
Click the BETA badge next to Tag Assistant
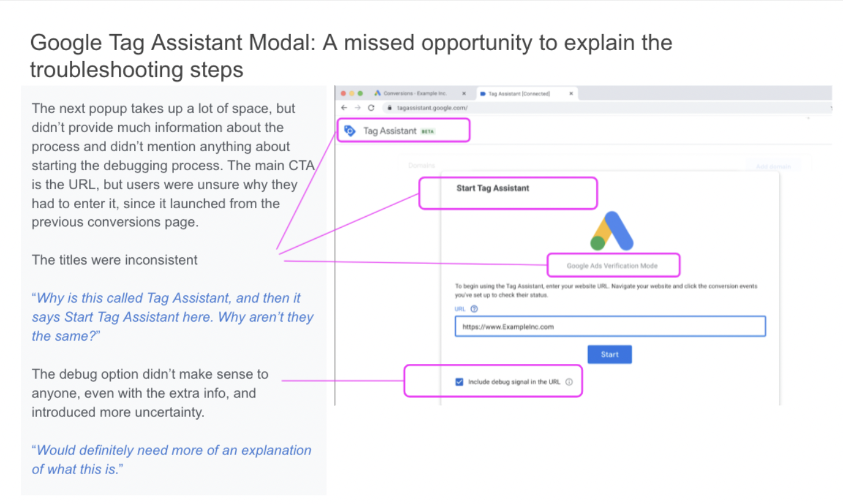pos(428,131)
